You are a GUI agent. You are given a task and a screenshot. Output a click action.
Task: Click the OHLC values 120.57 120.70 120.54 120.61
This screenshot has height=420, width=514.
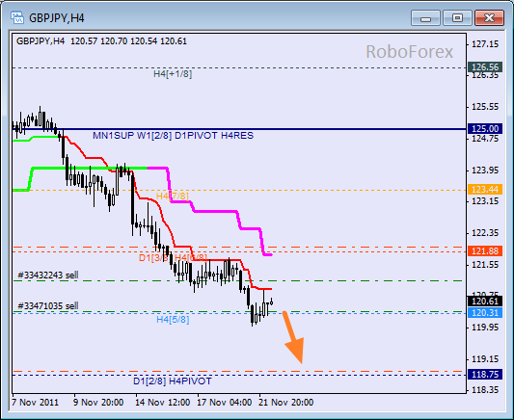point(128,41)
